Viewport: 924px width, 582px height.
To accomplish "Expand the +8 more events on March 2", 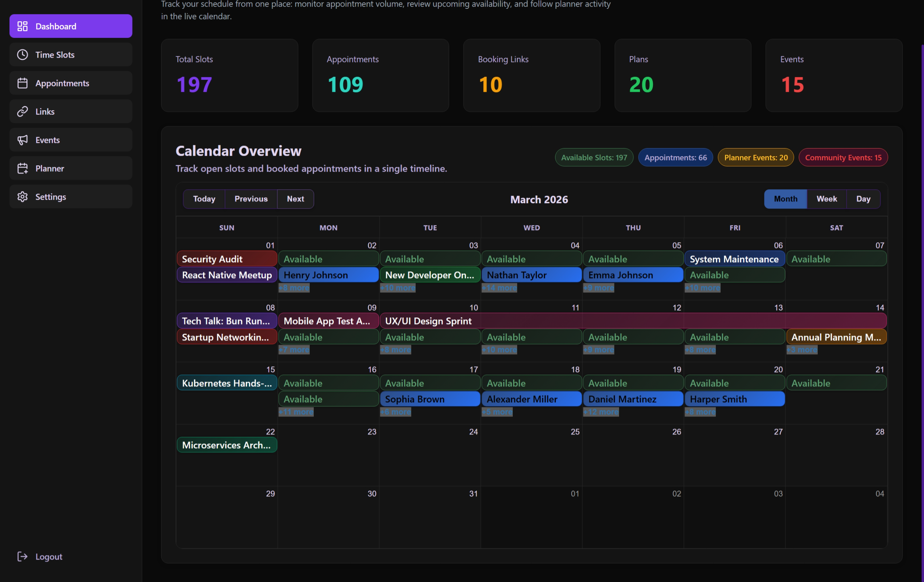I will tap(294, 288).
